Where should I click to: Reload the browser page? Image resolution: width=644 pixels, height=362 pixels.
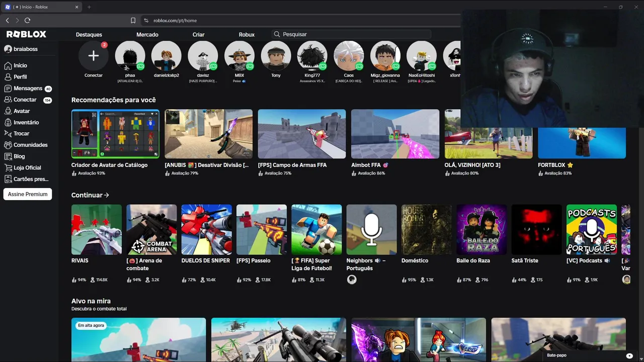(27, 20)
